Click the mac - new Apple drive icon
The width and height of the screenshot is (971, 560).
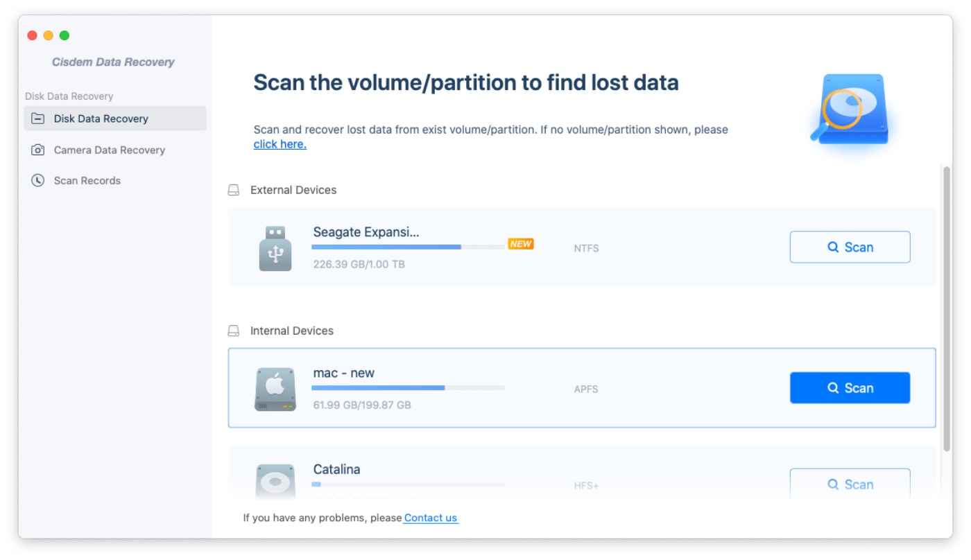(275, 389)
